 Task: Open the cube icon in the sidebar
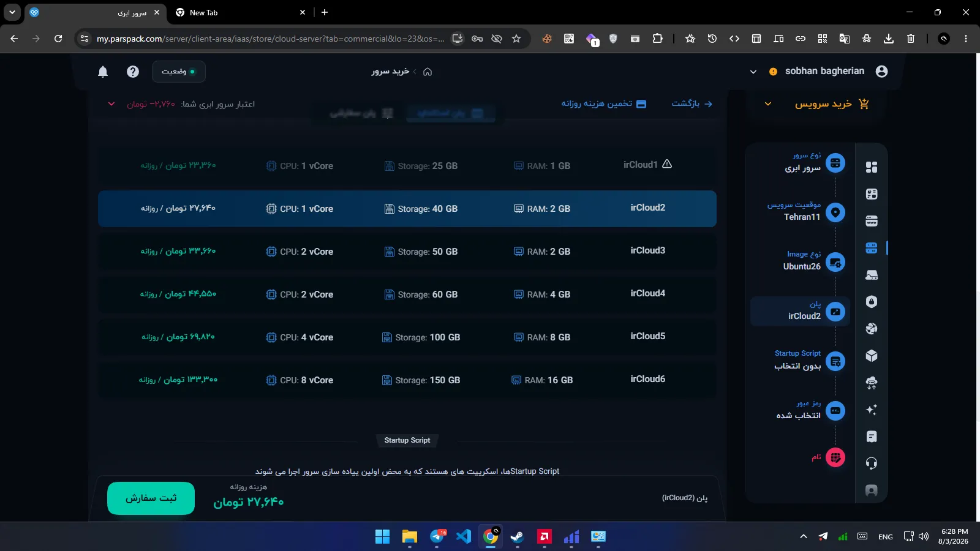[872, 356]
